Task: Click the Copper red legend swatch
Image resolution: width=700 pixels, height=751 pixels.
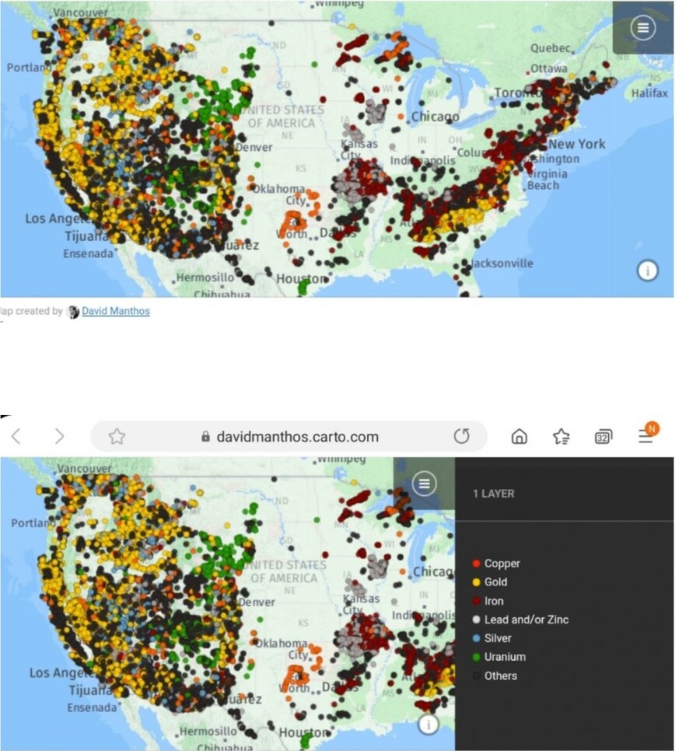Action: 476,564
